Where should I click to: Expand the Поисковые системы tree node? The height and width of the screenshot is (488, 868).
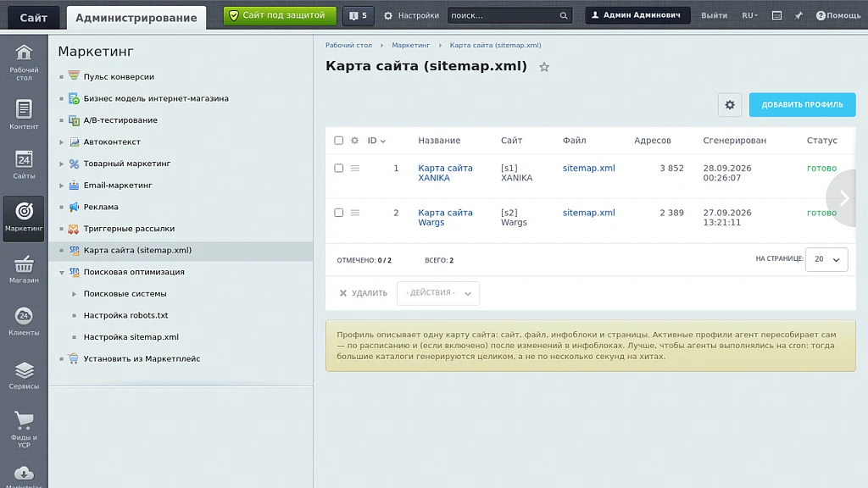74,294
